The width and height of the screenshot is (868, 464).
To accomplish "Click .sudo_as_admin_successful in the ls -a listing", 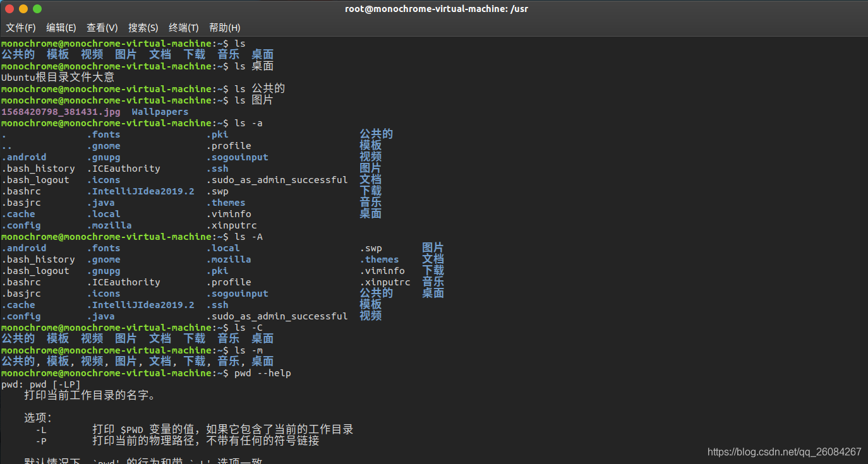I will (277, 180).
